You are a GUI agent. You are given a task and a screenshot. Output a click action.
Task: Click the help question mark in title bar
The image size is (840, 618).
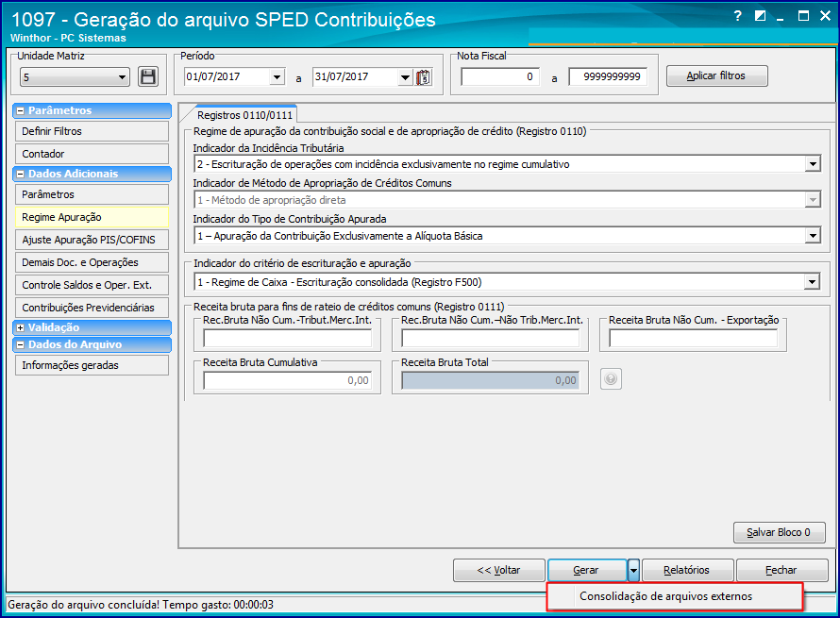click(x=738, y=16)
